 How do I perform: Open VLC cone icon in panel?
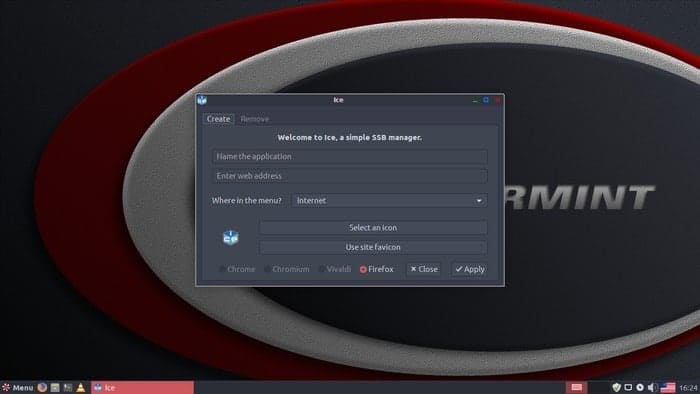tap(81, 387)
